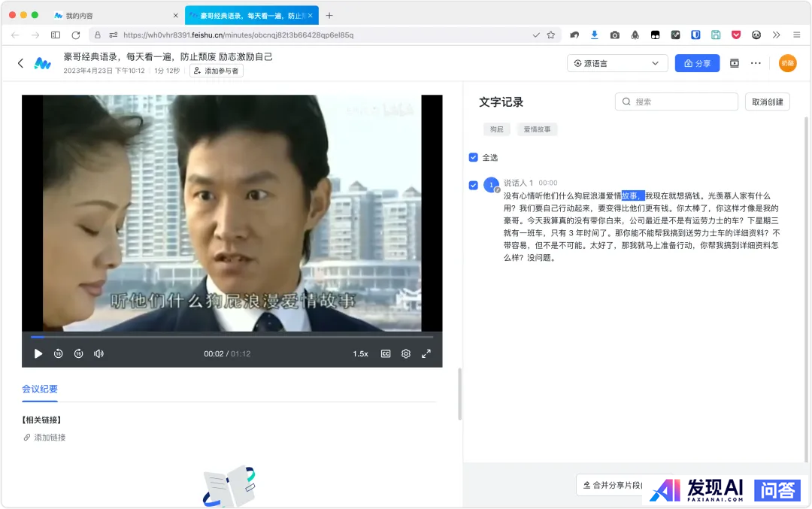The width and height of the screenshot is (812, 509).
Task: Close the 我的内容 browser tab
Action: pyautogui.click(x=175, y=16)
